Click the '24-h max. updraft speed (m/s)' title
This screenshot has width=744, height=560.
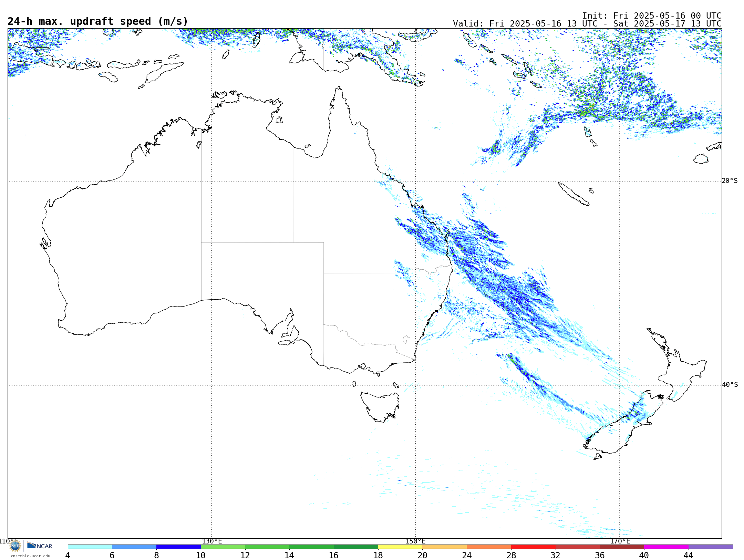[x=98, y=21]
